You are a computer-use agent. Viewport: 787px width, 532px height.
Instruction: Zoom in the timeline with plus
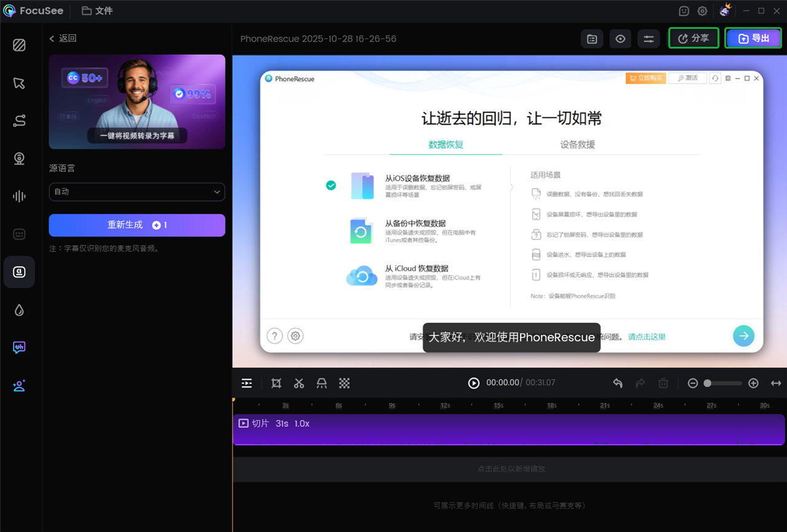(x=753, y=383)
